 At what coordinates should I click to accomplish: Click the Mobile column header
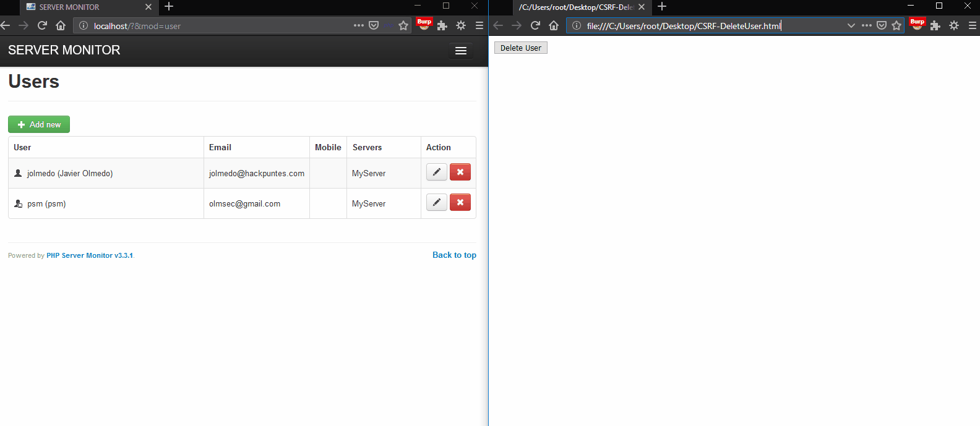[x=328, y=147]
